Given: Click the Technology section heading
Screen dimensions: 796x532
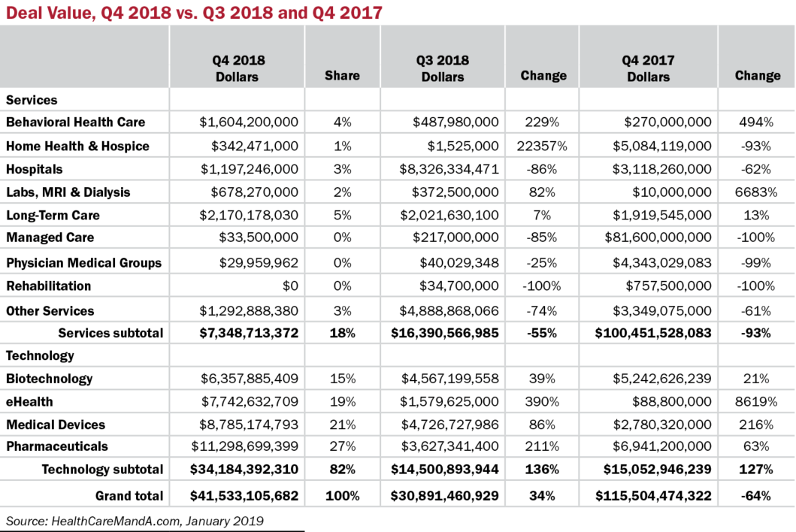Looking at the screenshot, I should tap(40, 355).
